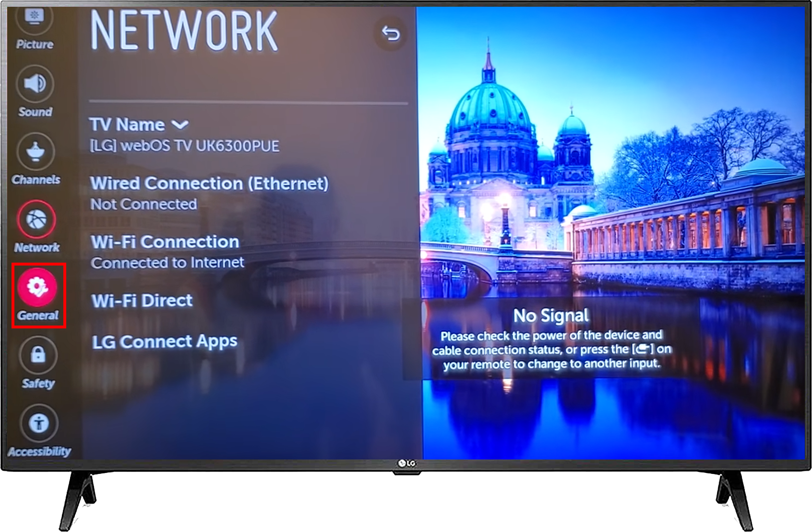Click the "Sound" sidebar label
This screenshot has height=532, width=812.
(x=35, y=112)
